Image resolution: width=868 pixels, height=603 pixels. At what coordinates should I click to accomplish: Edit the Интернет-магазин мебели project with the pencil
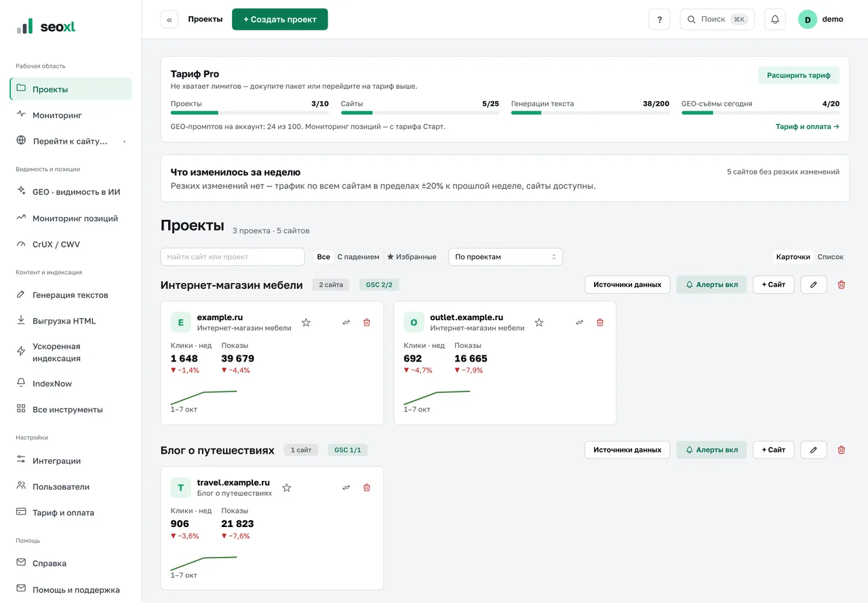(814, 285)
